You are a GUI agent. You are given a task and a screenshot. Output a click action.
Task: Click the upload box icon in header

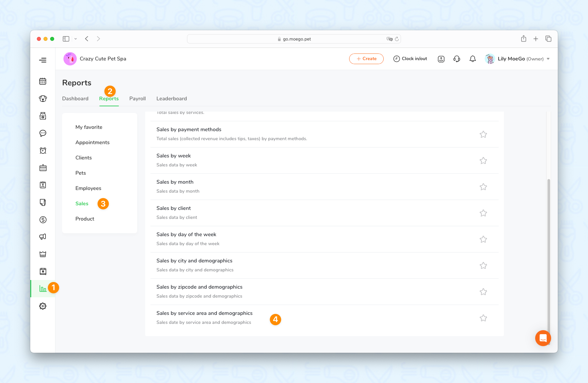coord(441,59)
